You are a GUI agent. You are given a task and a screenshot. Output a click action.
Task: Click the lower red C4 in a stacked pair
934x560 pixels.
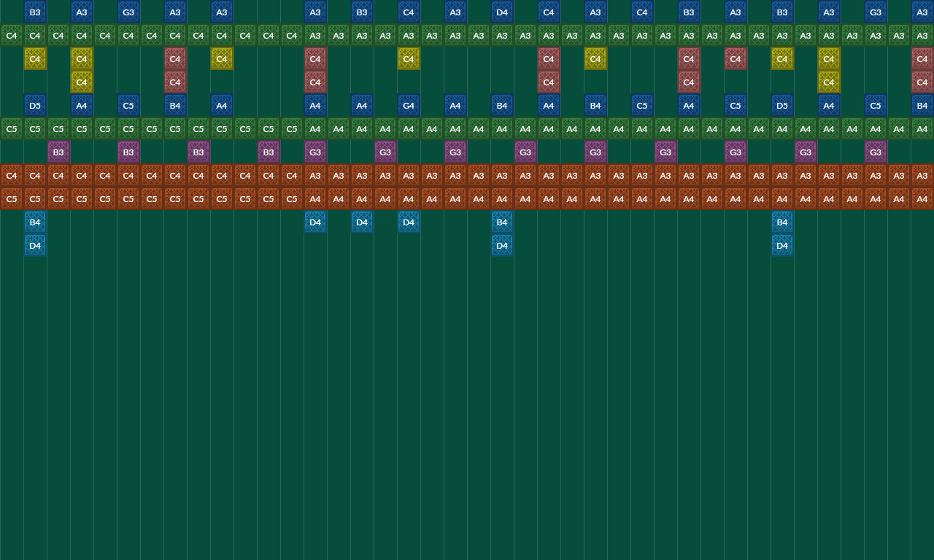[175, 82]
